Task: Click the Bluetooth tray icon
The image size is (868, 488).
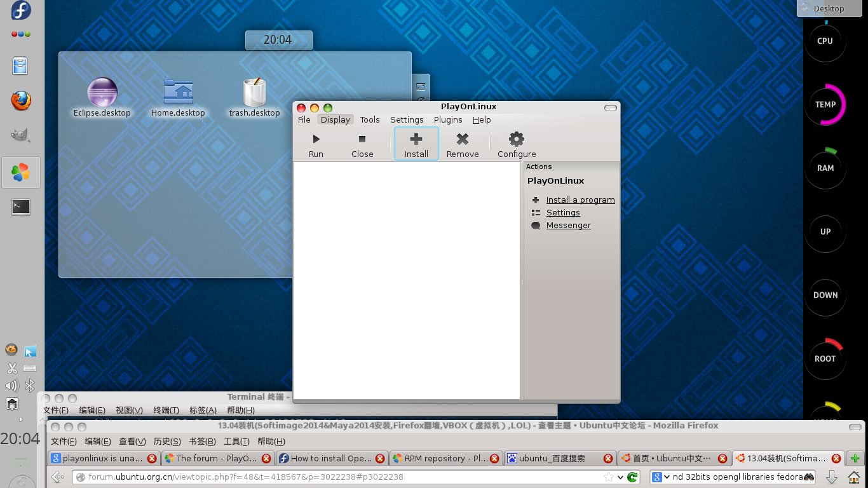Action: (30, 385)
